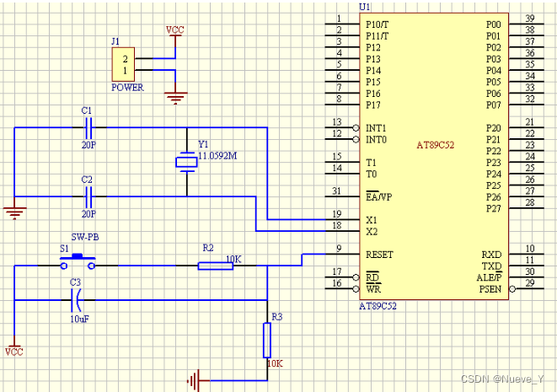Select the S1 push-button switch symbol
Image resolution: width=557 pixels, height=392 pixels.
(78, 262)
